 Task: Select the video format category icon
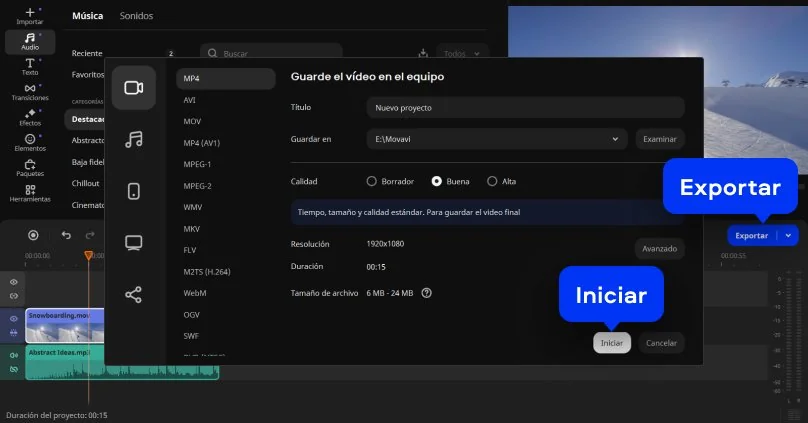pos(133,87)
